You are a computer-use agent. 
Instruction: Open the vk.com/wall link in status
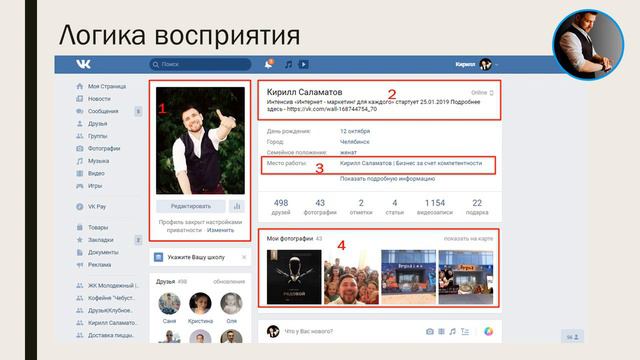[332, 109]
